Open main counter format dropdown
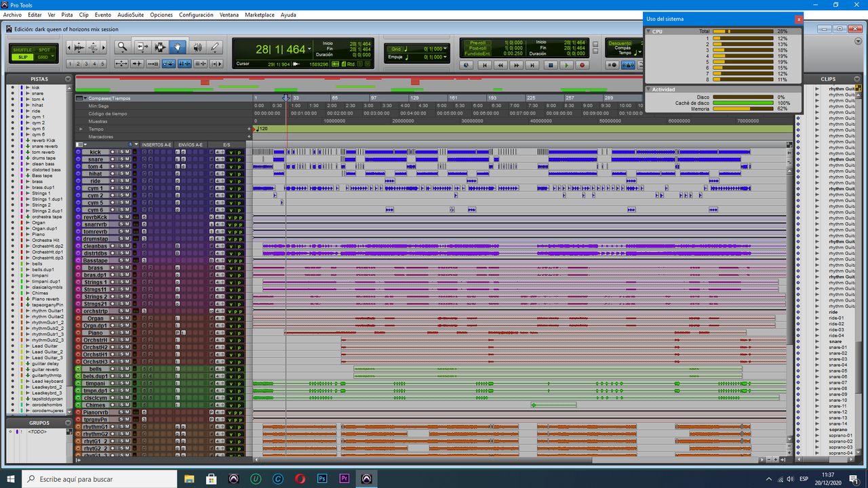Screen dimensions: 868x488 coord(309,49)
